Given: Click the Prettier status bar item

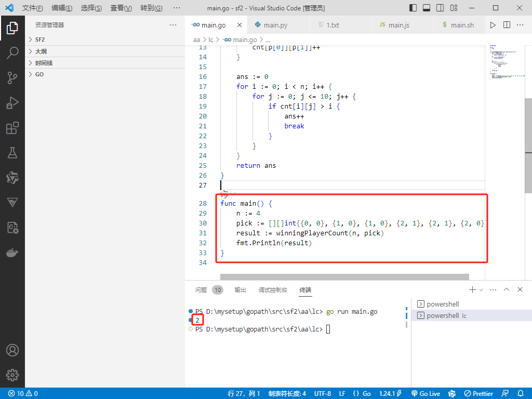Looking at the screenshot, I should pyautogui.click(x=478, y=394).
